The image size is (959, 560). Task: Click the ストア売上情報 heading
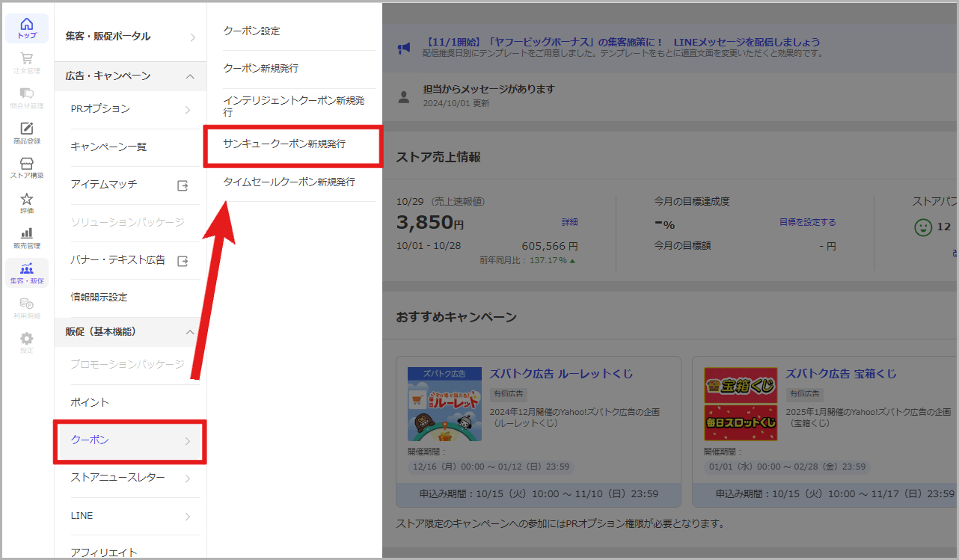[x=438, y=157]
